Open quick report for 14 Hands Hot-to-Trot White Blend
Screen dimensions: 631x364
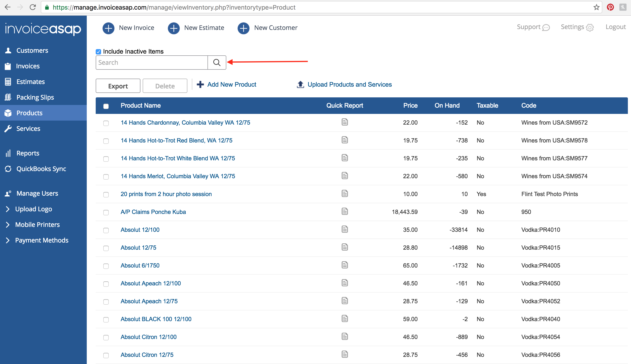pyautogui.click(x=345, y=158)
